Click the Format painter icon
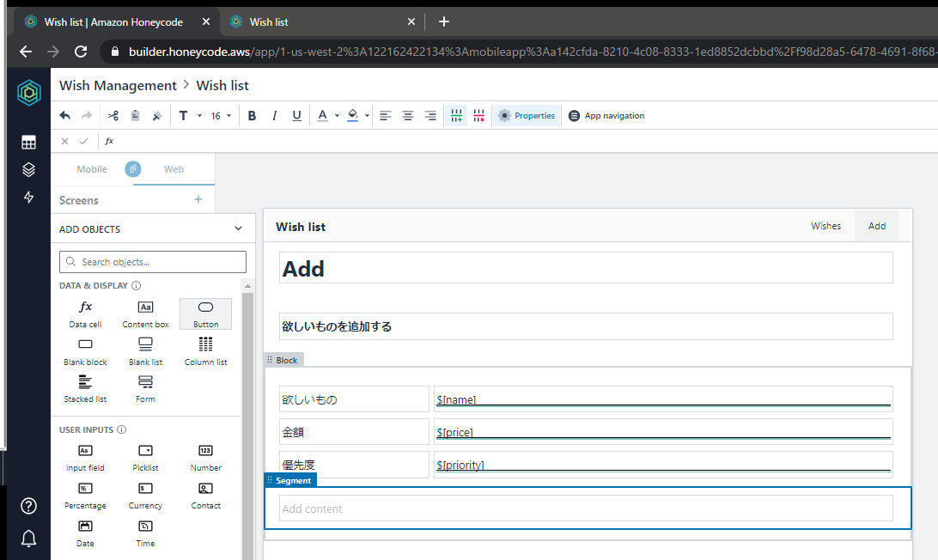This screenshot has width=938, height=560. (x=157, y=115)
